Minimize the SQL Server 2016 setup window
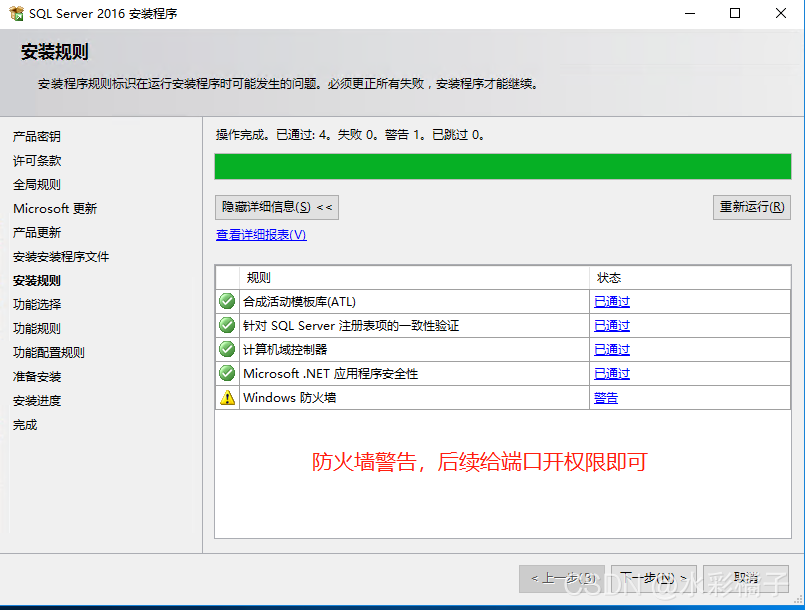This screenshot has width=805, height=610. (690, 13)
